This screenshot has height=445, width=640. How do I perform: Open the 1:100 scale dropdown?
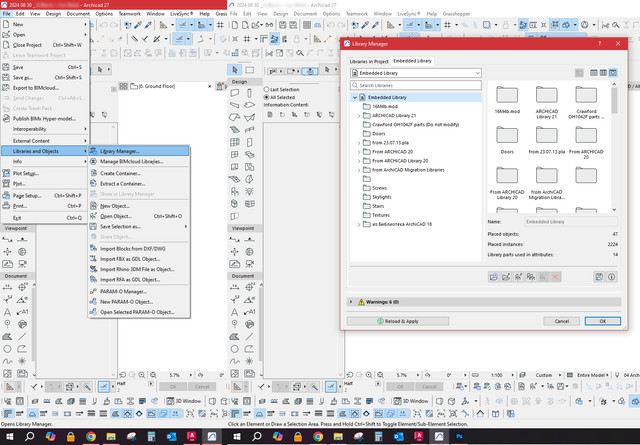513,375
